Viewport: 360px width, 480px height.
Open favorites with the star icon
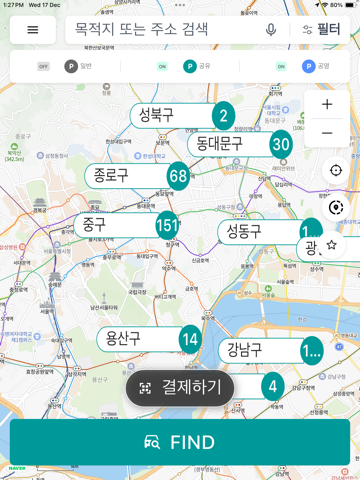click(331, 245)
